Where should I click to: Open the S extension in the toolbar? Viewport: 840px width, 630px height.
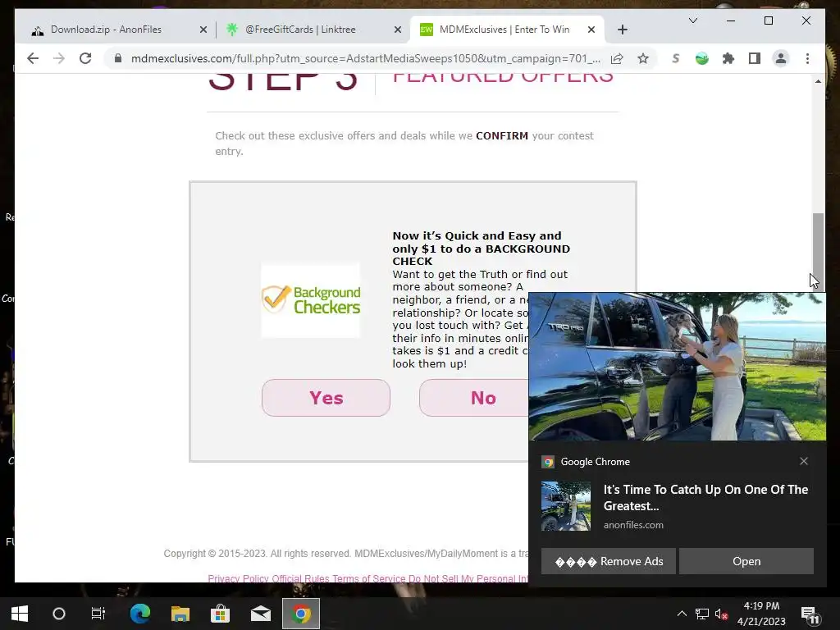tap(676, 58)
